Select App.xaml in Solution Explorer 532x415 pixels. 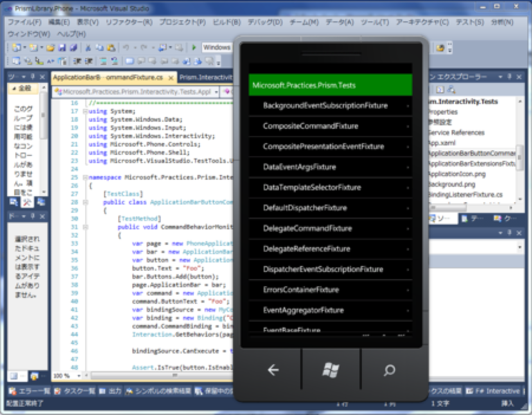pos(442,143)
